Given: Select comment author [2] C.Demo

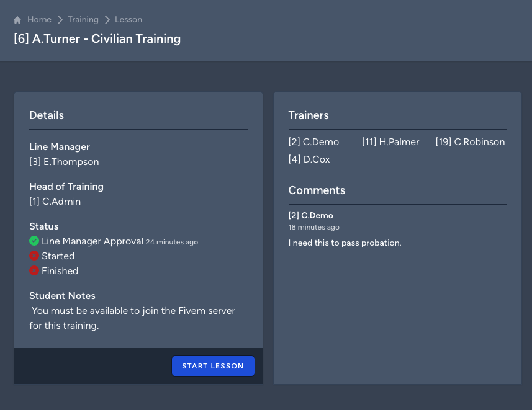Looking at the screenshot, I should [310, 215].
